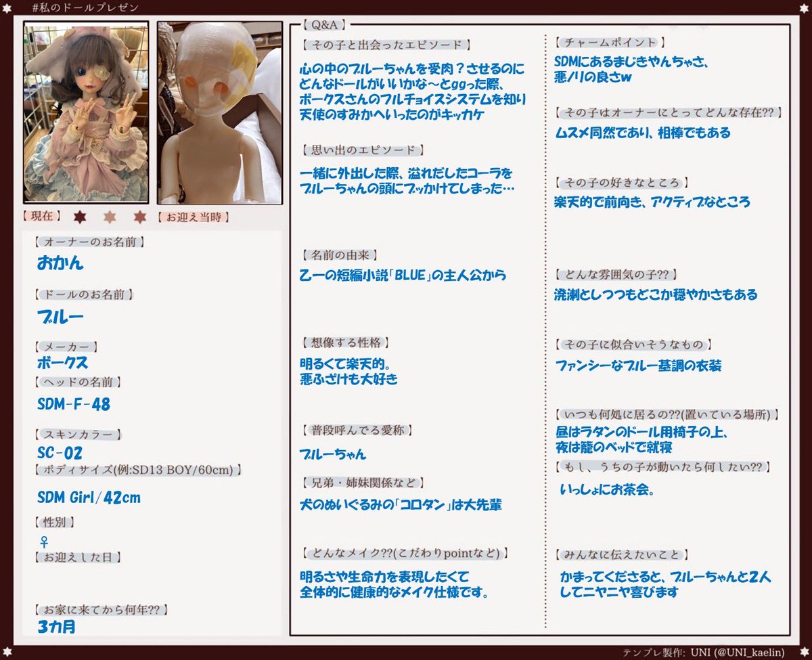Select the answer about 「コロタン」は大先輩
Screen dimensions: 812x660
[x=401, y=505]
